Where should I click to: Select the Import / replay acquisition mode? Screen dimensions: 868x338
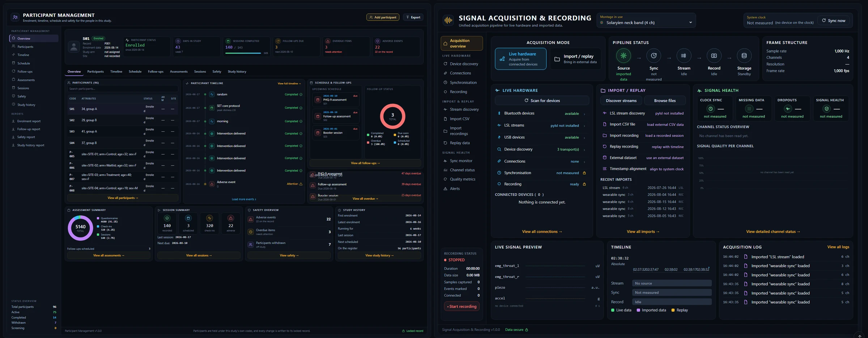point(575,59)
